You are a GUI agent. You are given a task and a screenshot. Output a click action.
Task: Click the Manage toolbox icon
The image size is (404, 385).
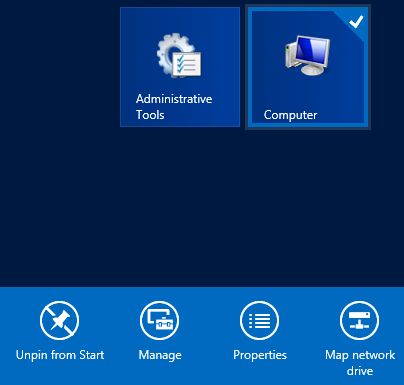(160, 320)
